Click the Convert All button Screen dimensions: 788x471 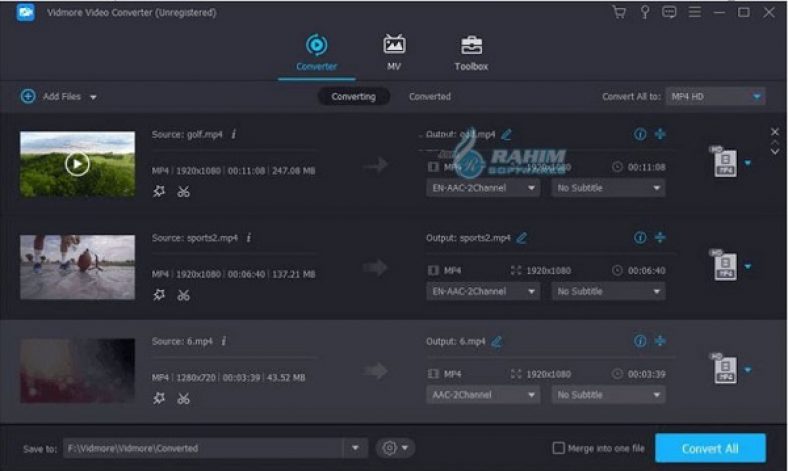[710, 448]
